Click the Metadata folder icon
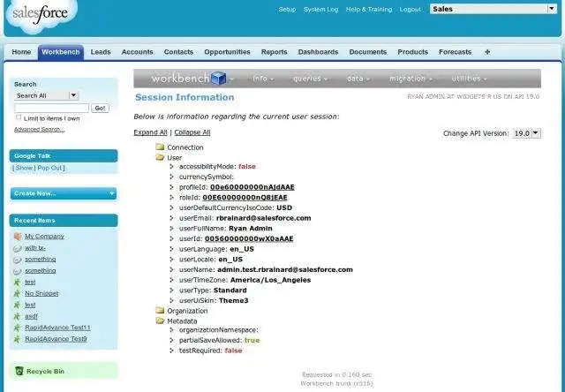The image size is (565, 392). coord(160,320)
